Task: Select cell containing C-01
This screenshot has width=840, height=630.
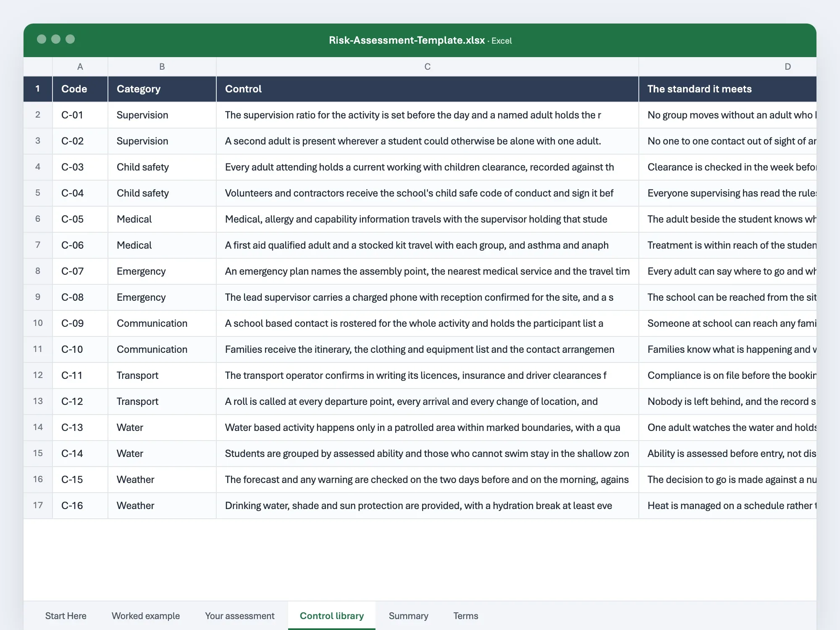Action: tap(80, 115)
